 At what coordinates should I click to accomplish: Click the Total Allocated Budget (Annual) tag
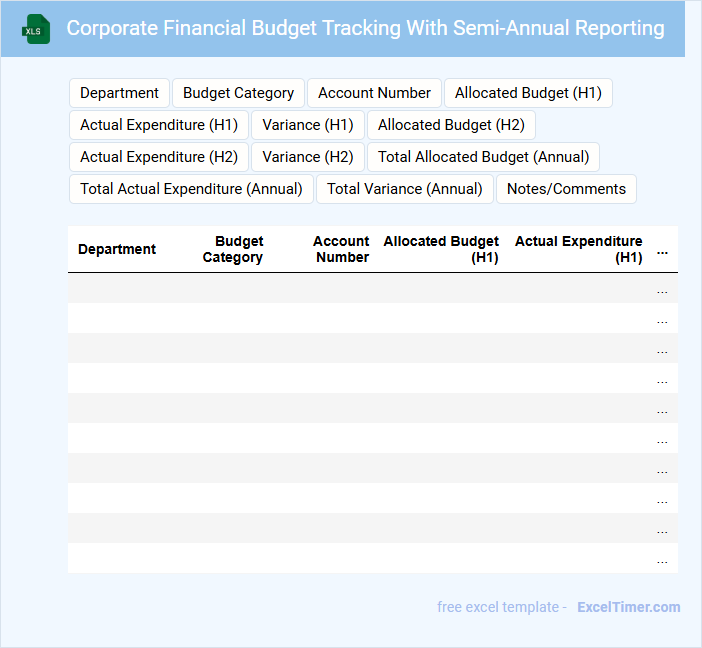tap(483, 157)
